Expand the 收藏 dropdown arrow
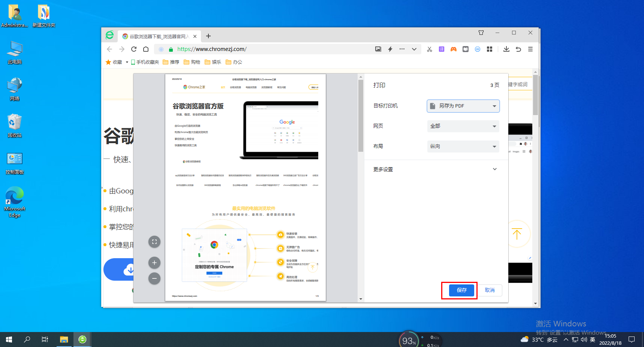644x347 pixels. pos(127,62)
